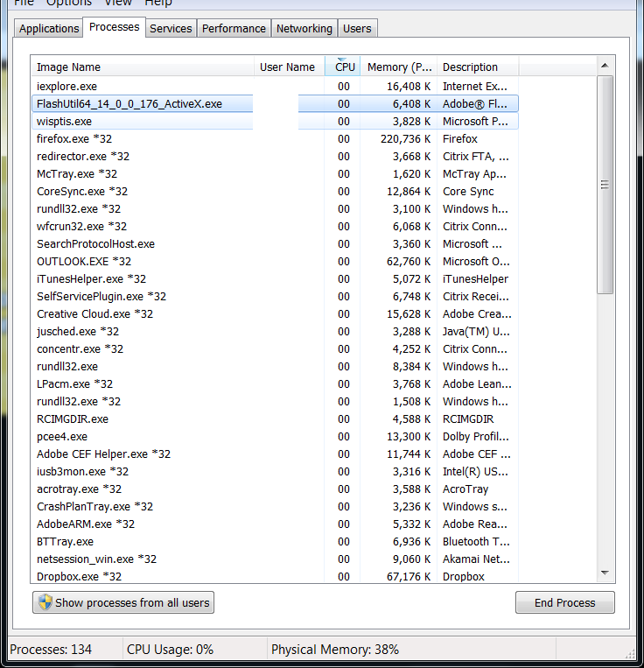Sort by CPU column header
The image size is (644, 668).
pyautogui.click(x=343, y=67)
